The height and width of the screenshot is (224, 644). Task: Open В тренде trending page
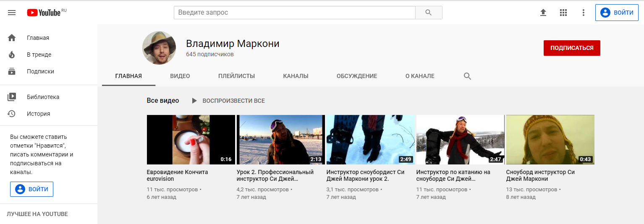point(39,55)
